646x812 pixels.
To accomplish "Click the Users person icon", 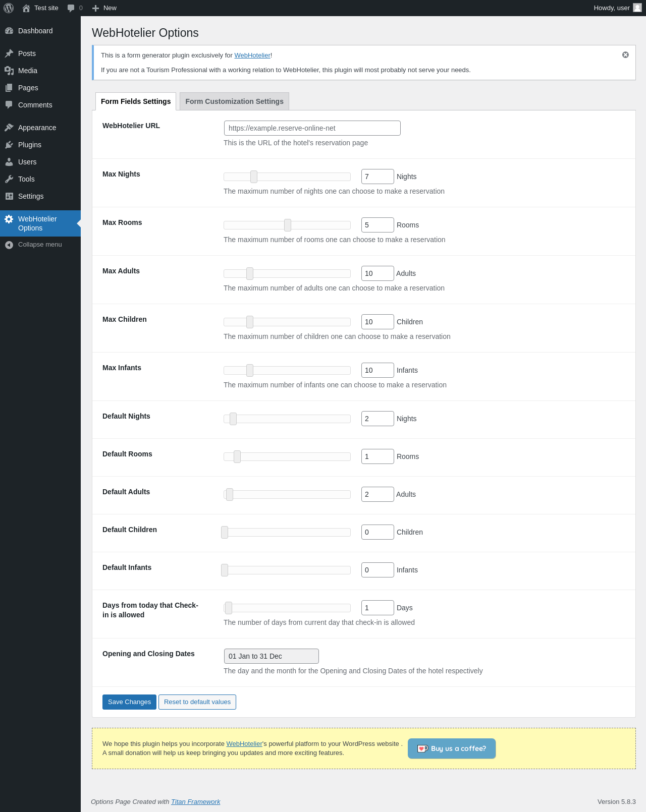I will point(9,162).
